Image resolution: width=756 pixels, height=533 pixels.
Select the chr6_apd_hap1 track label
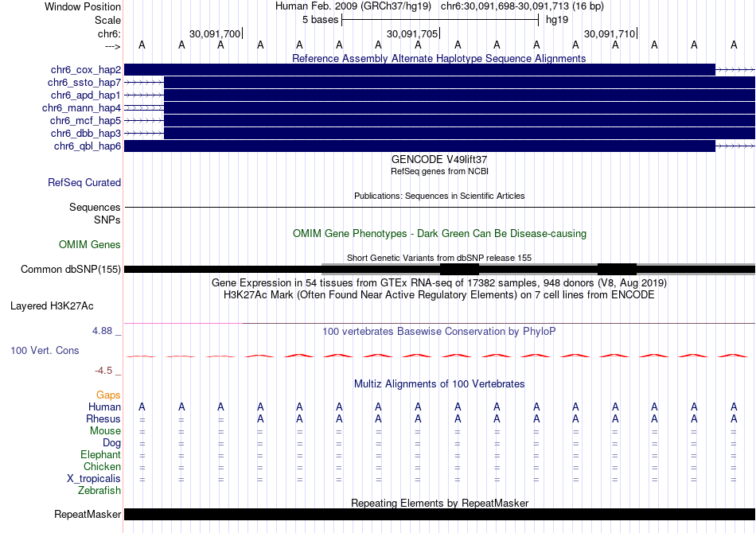point(86,95)
